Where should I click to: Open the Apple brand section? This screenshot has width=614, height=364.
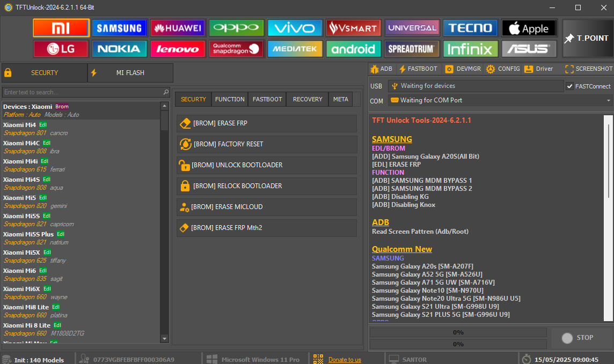tap(529, 28)
